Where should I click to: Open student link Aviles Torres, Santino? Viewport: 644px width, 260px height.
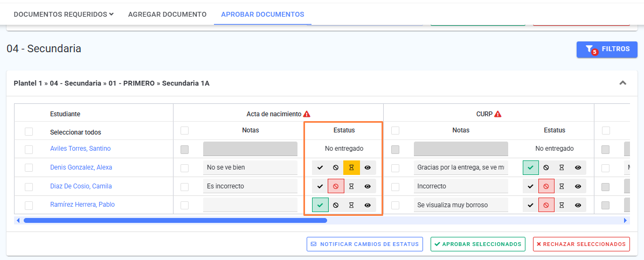click(80, 149)
